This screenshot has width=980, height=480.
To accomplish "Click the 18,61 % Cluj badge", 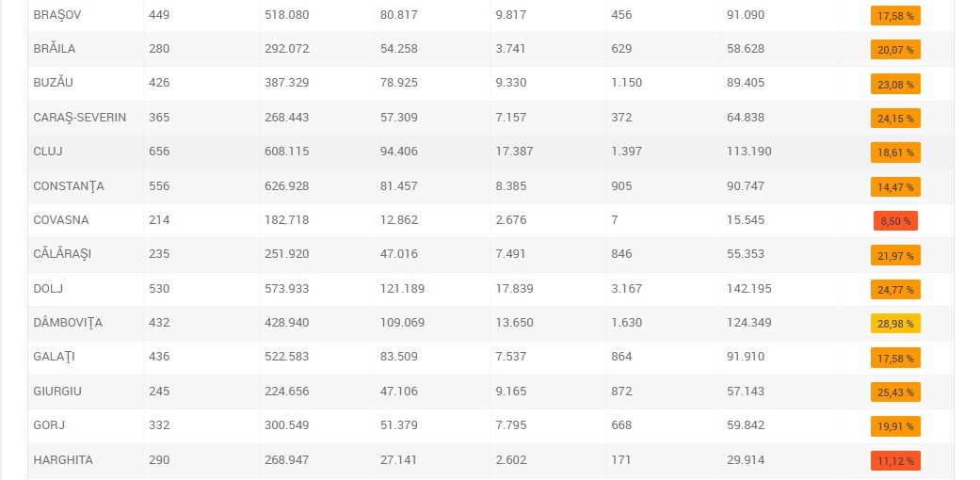I will (895, 152).
